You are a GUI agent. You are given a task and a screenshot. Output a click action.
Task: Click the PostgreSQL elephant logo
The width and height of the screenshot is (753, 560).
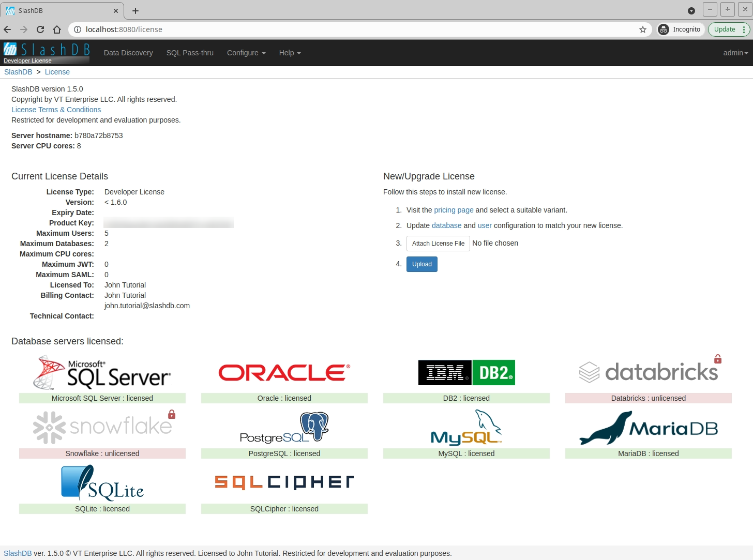click(x=284, y=427)
